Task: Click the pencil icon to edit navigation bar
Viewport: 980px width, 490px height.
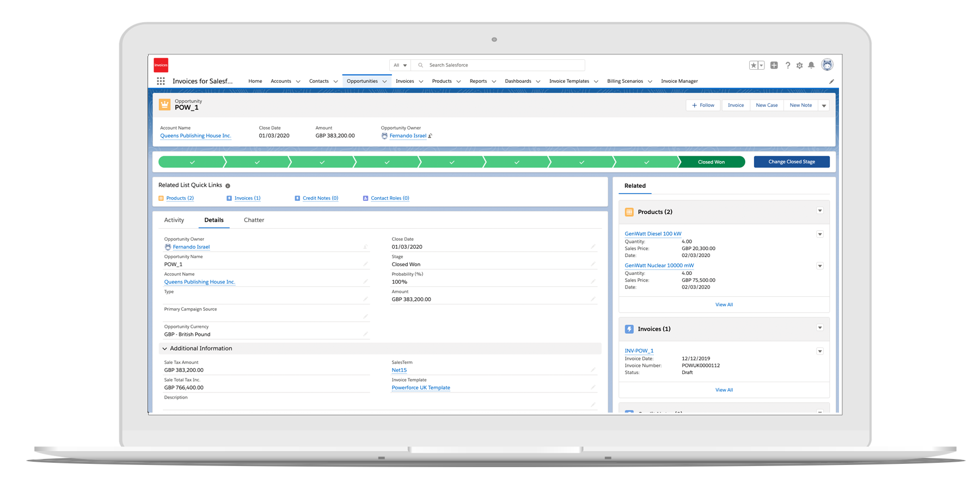Action: click(x=831, y=82)
